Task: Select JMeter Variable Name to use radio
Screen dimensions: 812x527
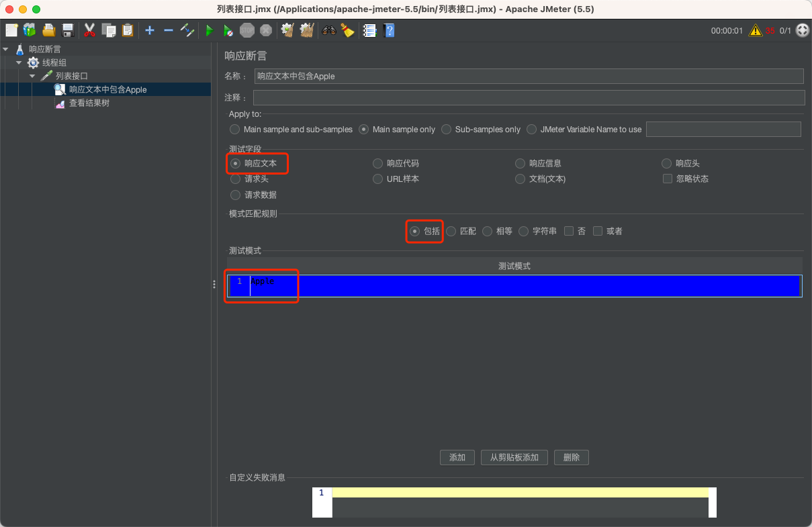Action: [x=531, y=129]
